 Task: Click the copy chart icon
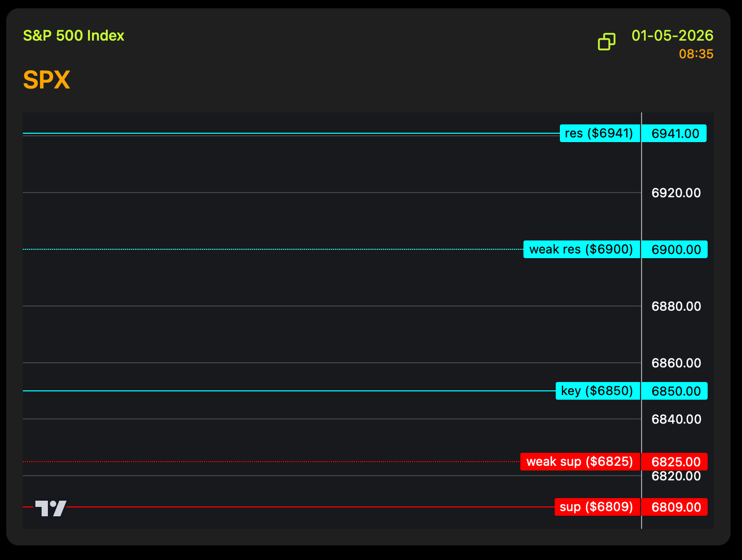click(607, 42)
